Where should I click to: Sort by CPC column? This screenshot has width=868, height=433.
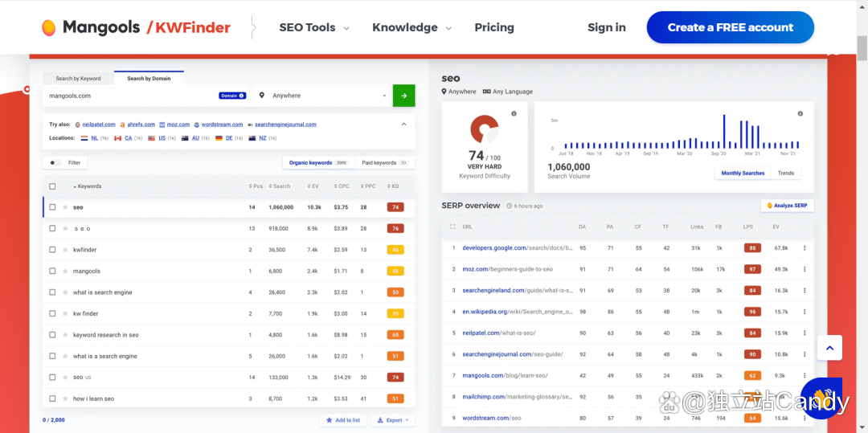342,186
